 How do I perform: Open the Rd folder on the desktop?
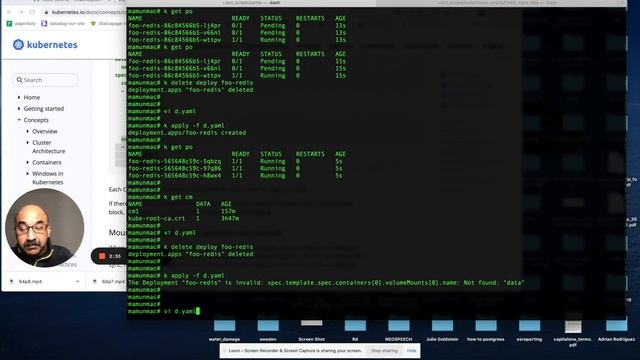[x=355, y=330]
